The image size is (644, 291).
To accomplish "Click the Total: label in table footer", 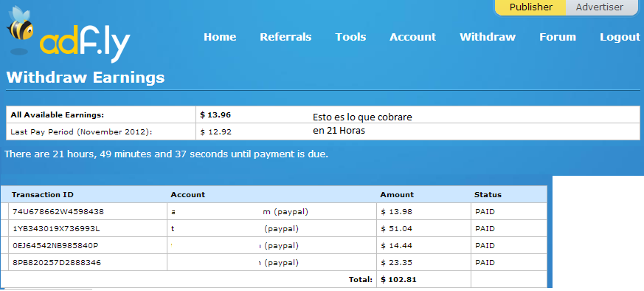I will (360, 280).
